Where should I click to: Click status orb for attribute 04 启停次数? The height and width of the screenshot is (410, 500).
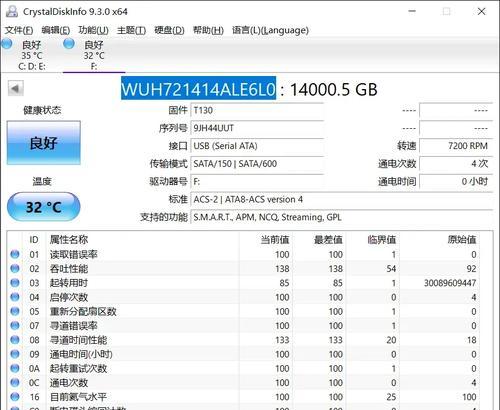tap(15, 297)
